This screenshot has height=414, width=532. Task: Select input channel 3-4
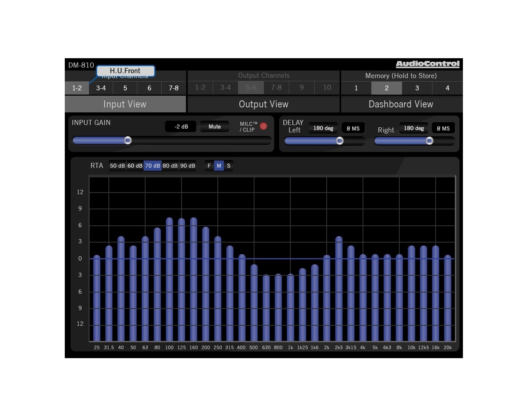(x=101, y=88)
